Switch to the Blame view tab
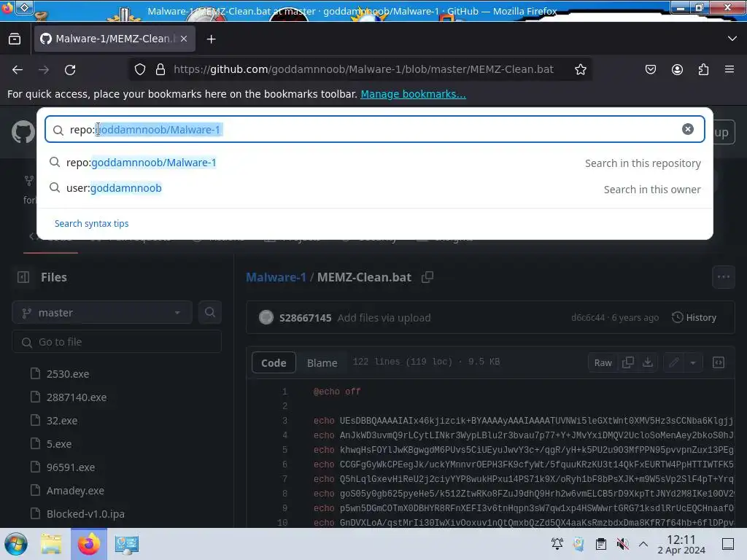The height and width of the screenshot is (560, 747). pyautogui.click(x=322, y=363)
